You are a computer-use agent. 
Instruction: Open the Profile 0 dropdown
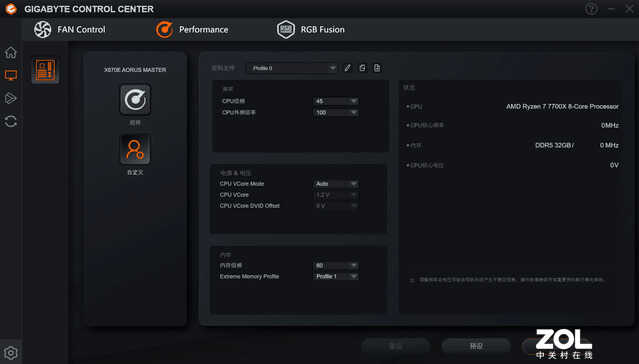pyautogui.click(x=292, y=68)
